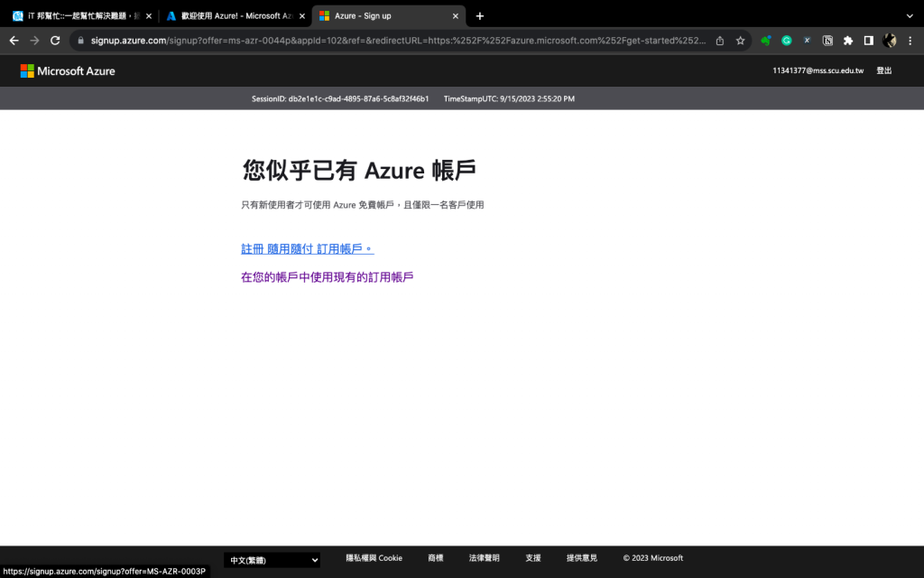
Task: Open the 提供意見 footer link
Action: [582, 558]
